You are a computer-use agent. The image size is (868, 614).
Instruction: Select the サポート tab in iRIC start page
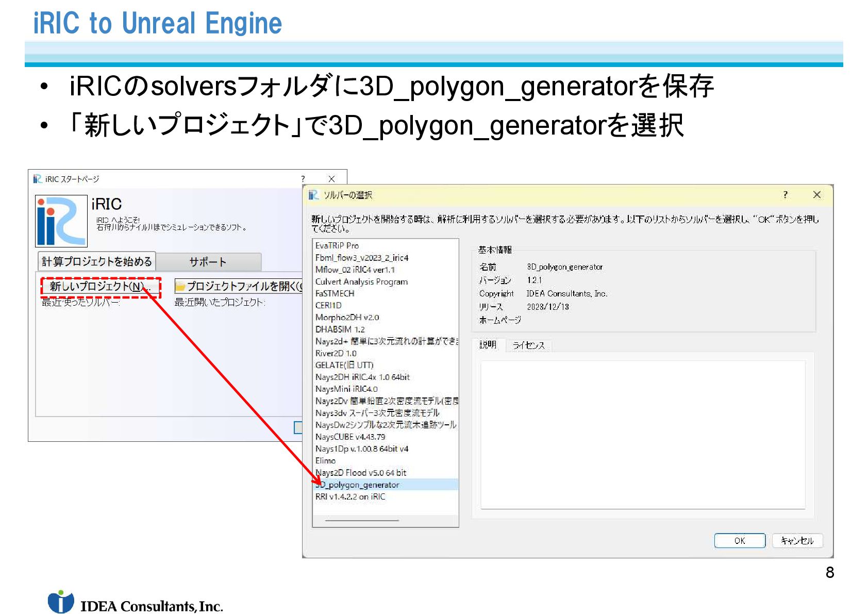coord(208,262)
